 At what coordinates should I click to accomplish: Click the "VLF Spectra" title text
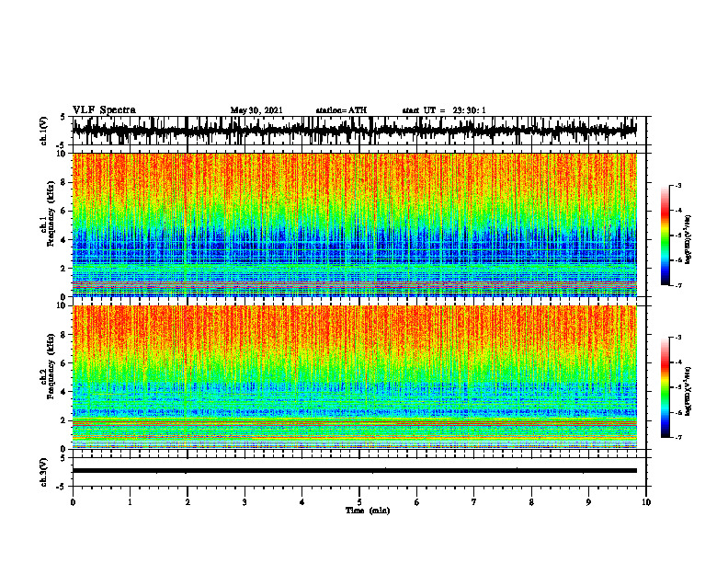104,110
